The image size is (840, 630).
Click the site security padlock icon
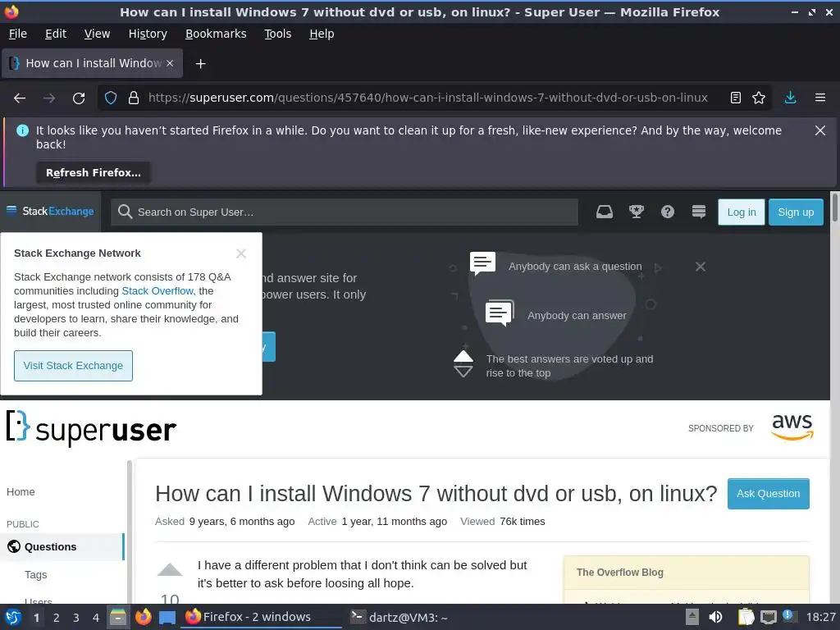(134, 98)
